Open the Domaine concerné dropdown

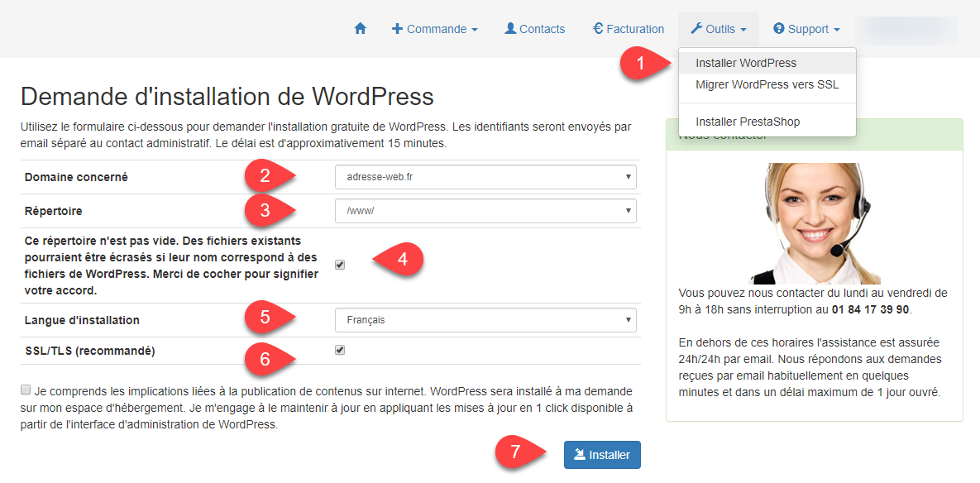485,176
